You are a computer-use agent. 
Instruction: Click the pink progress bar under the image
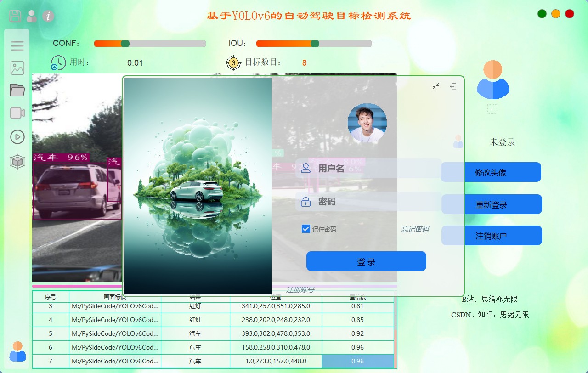pos(215,286)
